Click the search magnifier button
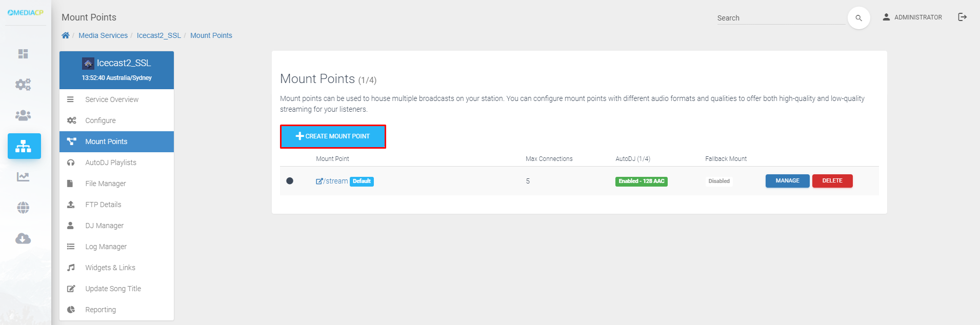 coord(858,18)
